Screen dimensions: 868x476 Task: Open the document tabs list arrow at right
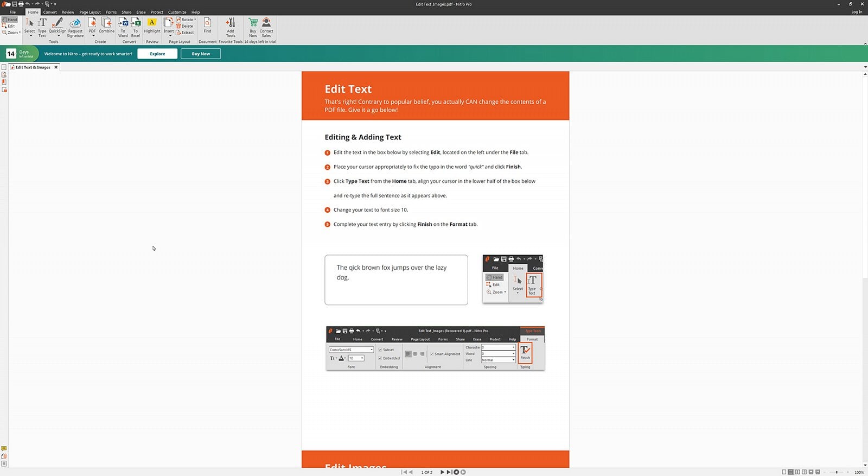865,67
